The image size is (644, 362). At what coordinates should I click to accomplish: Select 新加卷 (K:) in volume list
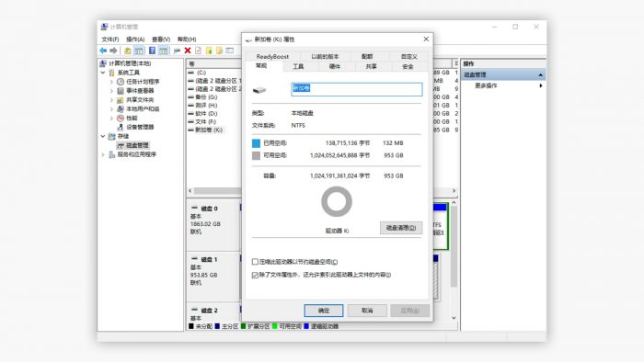click(209, 130)
